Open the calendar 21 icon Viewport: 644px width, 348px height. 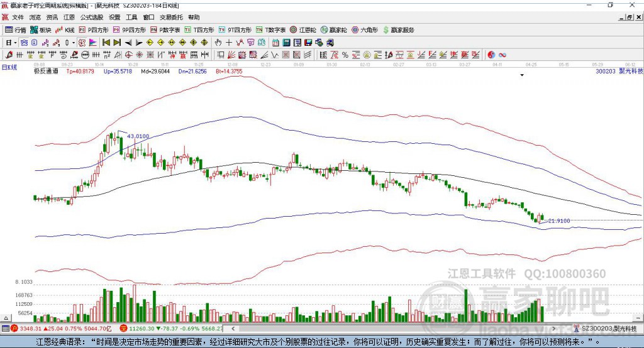click(275, 43)
